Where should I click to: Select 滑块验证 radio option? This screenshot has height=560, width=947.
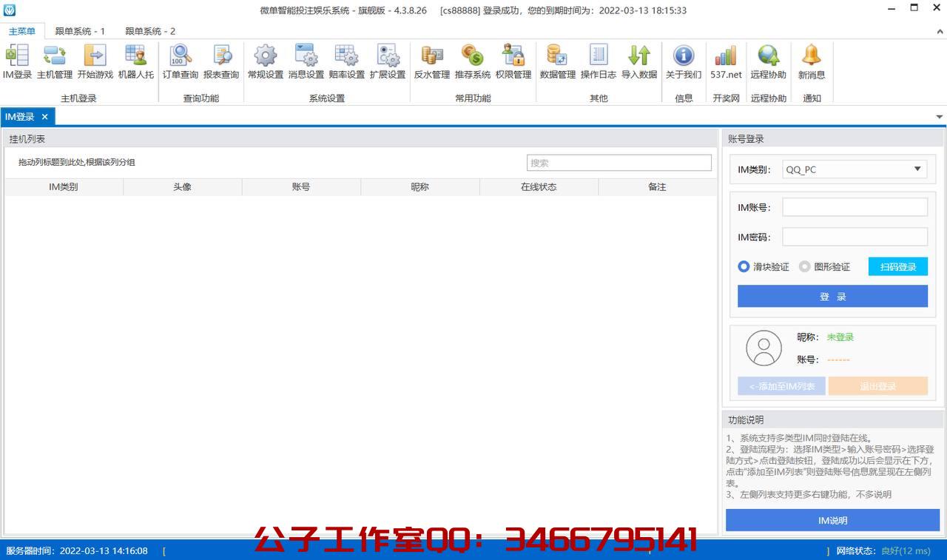pyautogui.click(x=764, y=267)
